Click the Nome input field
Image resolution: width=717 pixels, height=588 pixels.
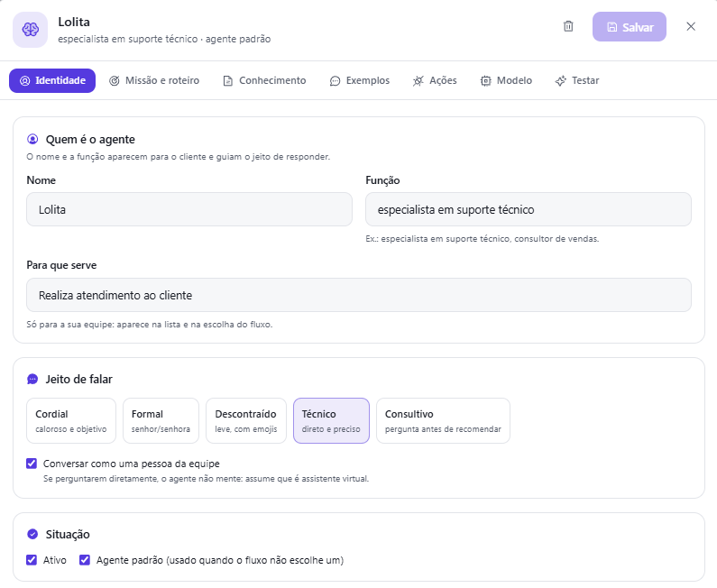[189, 209]
